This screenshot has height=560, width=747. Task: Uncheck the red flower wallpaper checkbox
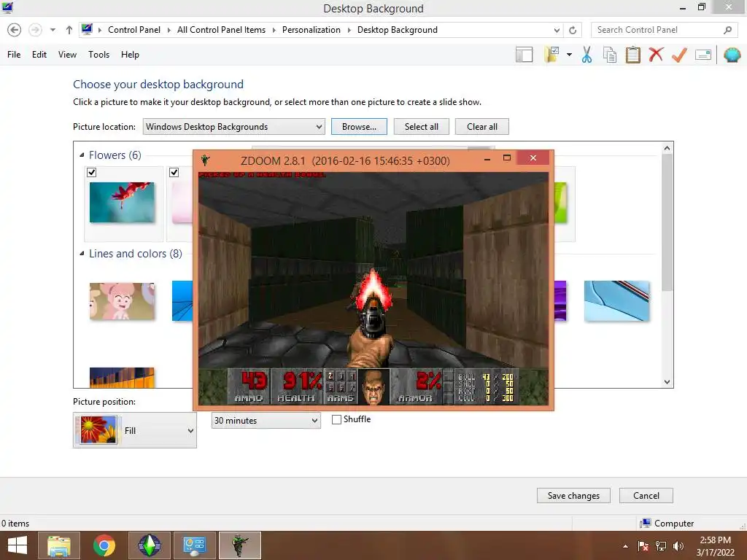[92, 172]
